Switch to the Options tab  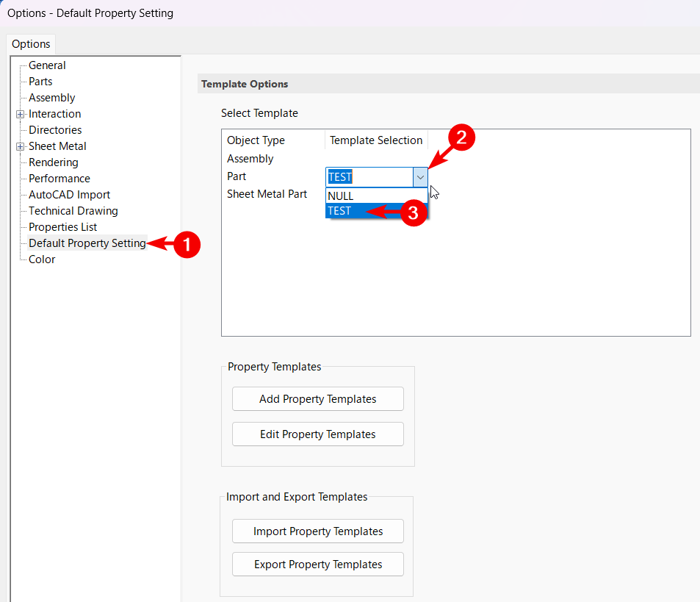(31, 44)
